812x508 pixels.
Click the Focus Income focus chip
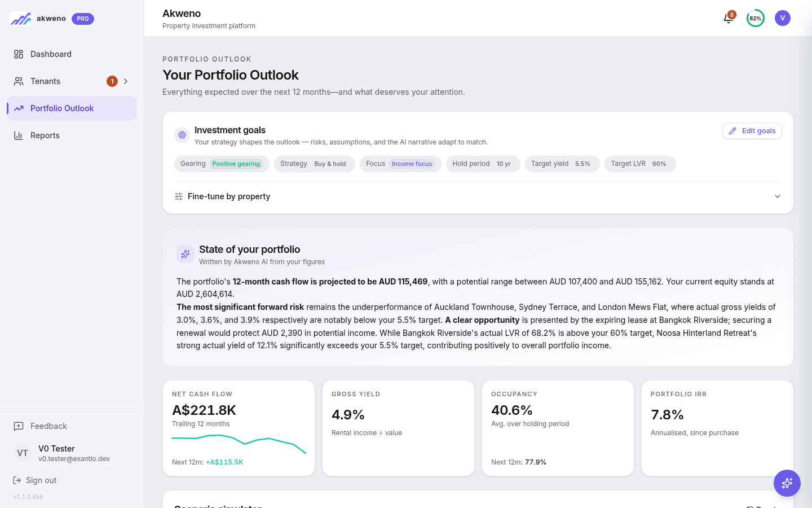click(400, 164)
